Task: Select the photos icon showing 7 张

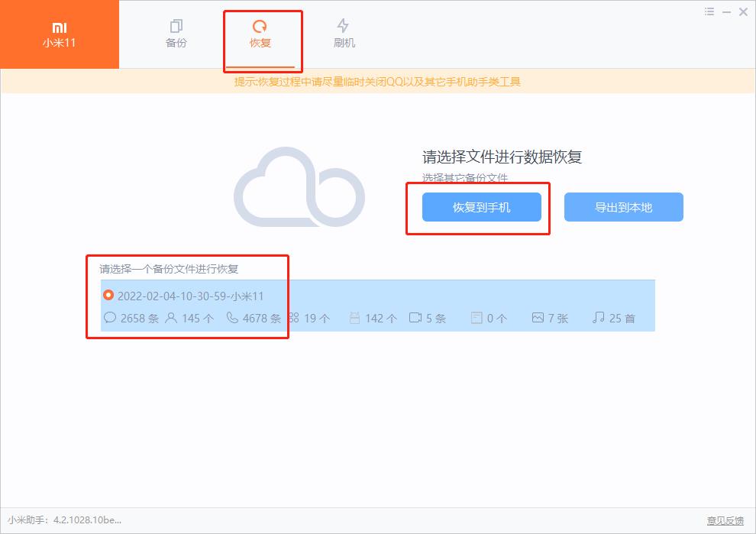Action: 537,318
